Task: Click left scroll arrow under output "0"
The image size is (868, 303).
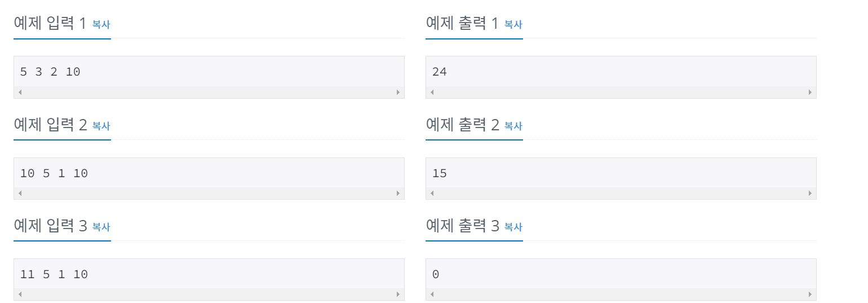Action: coord(432,295)
